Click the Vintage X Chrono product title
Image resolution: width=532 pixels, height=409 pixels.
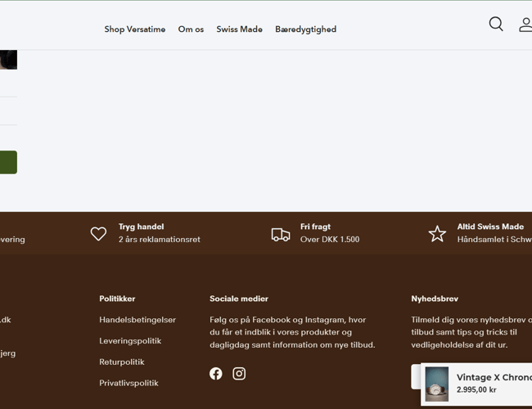coord(494,377)
